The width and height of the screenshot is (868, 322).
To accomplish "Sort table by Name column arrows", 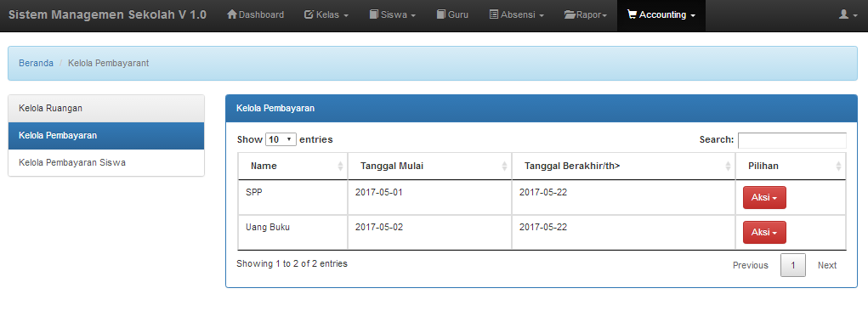I will [340, 166].
